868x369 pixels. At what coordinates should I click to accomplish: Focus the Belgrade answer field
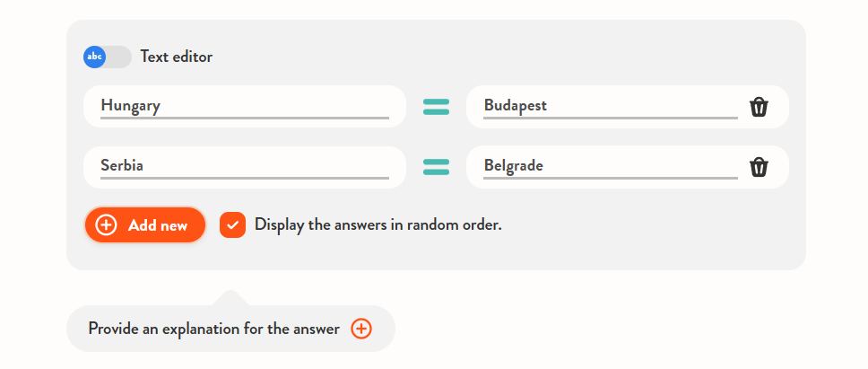[x=610, y=166]
